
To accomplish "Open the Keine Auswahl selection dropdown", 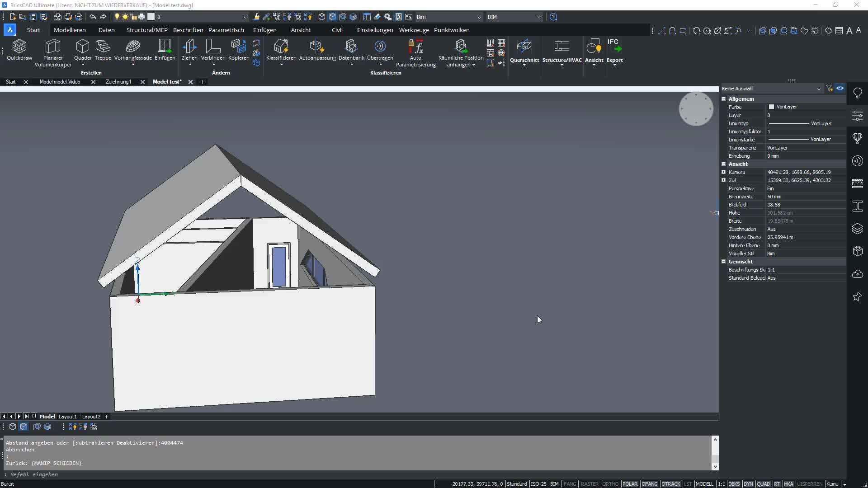I will click(771, 89).
